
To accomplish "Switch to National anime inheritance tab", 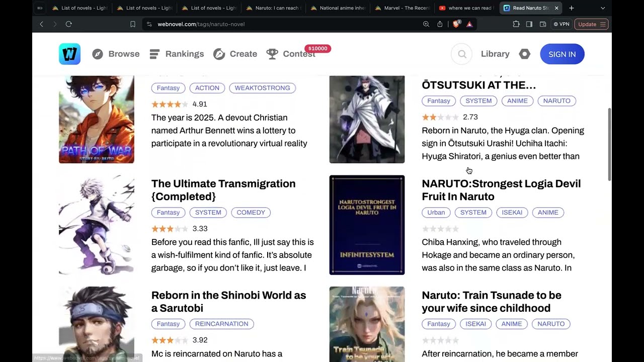I will [x=337, y=8].
